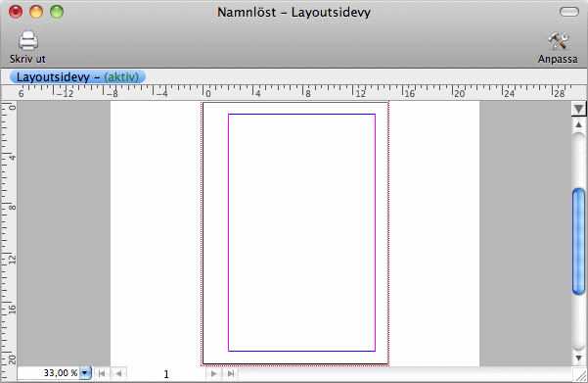588x383 pixels.
Task: Select the Layoutsidevy (aktiv) tab
Action: pyautogui.click(x=77, y=77)
